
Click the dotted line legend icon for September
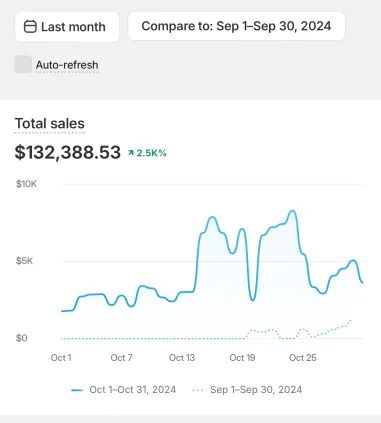tap(198, 390)
